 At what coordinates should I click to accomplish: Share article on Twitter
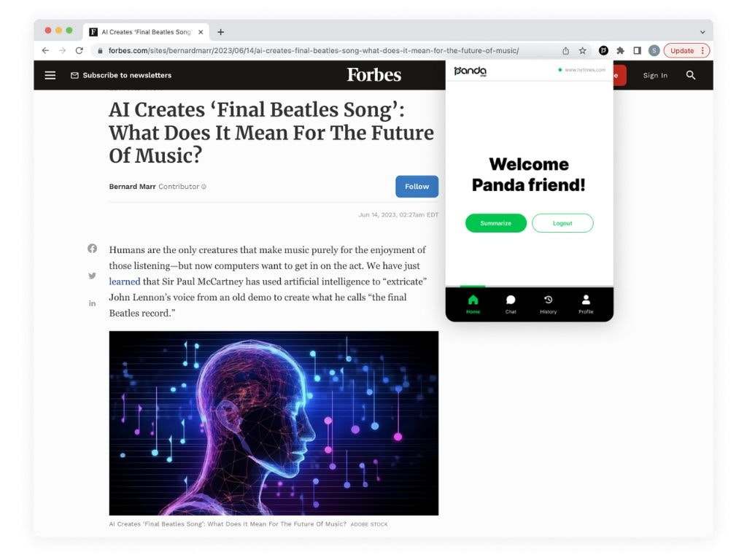click(92, 276)
